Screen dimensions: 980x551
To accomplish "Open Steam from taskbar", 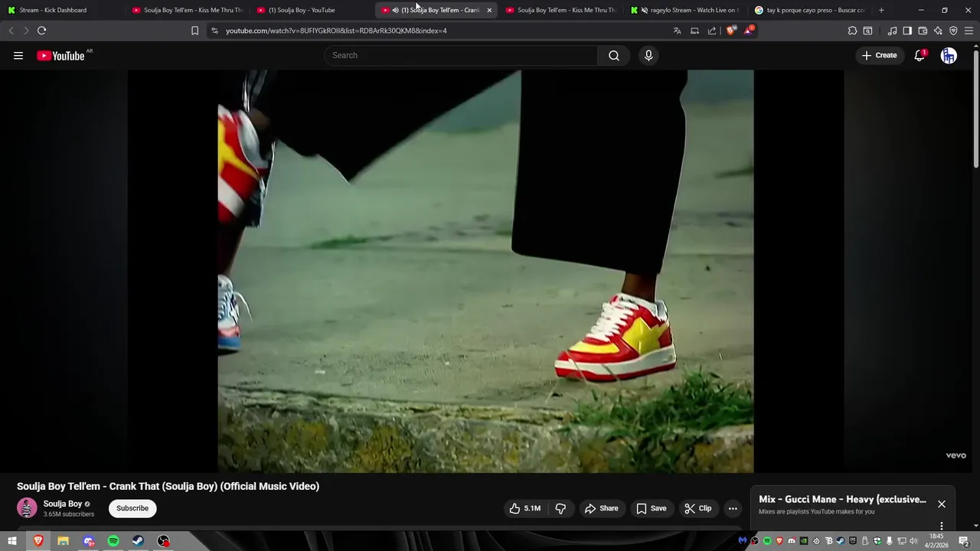I will (139, 541).
